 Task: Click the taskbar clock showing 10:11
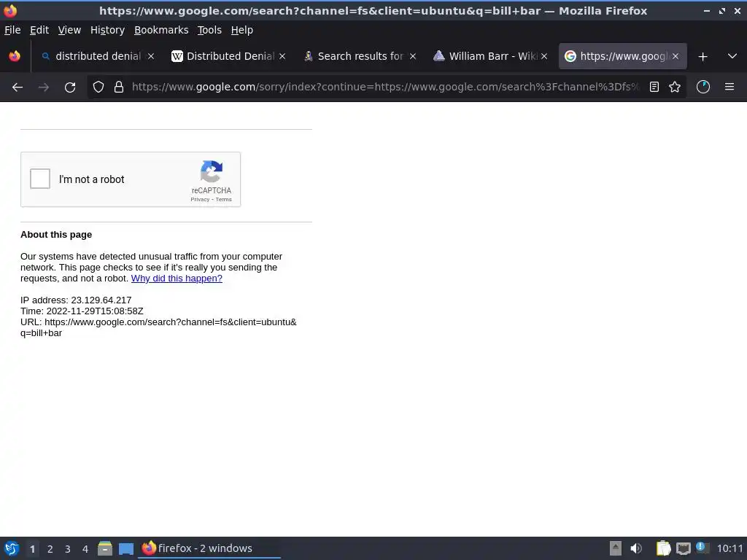729,548
